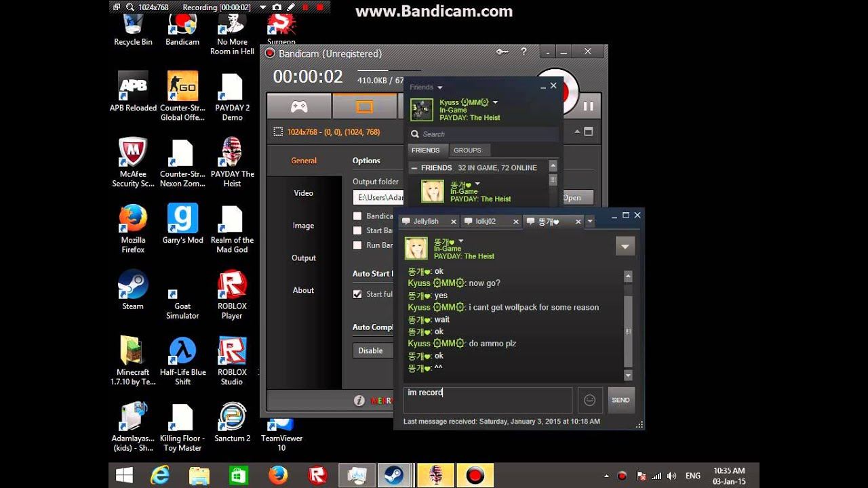Click the Steam taskbar icon

pyautogui.click(x=394, y=475)
